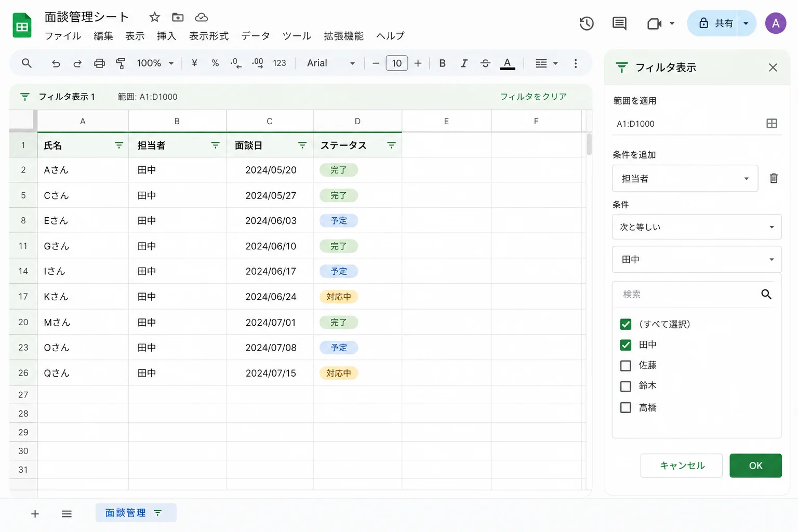Open the データ menu
This screenshot has width=798, height=532.
point(256,36)
